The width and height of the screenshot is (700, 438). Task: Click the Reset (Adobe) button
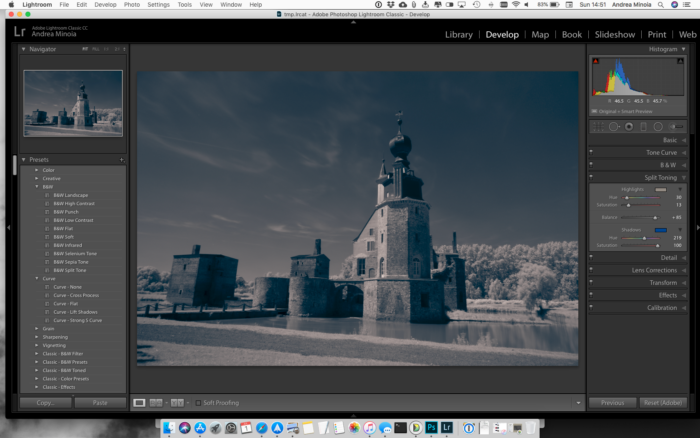(662, 403)
